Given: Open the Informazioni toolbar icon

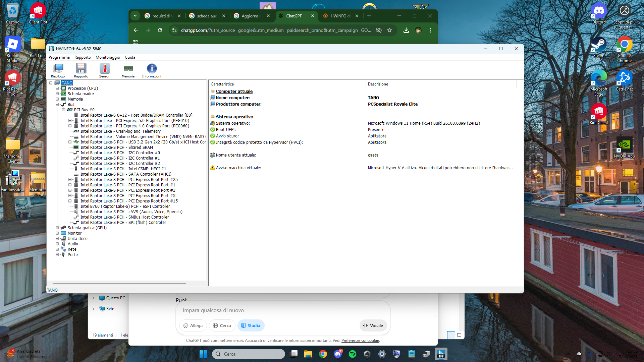Looking at the screenshot, I should tap(152, 70).
